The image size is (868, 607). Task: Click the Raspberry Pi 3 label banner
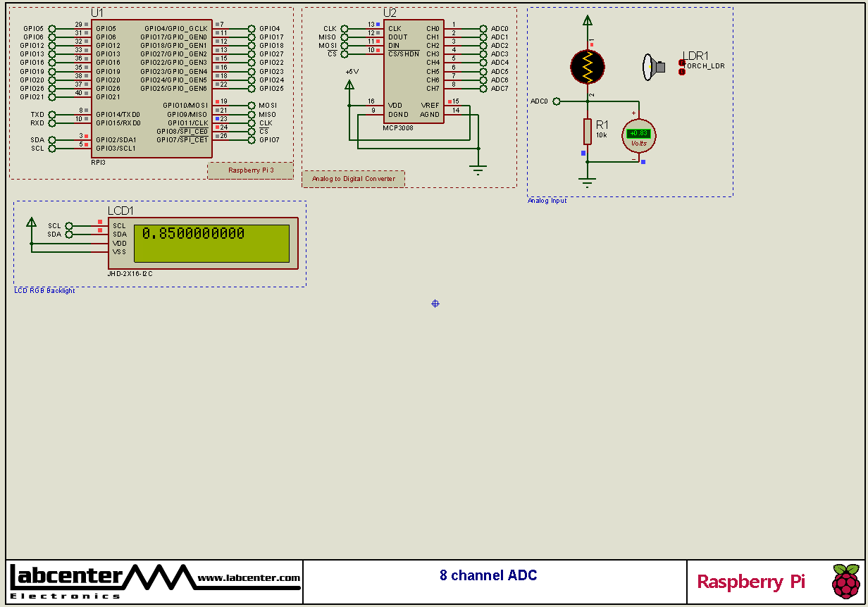point(250,170)
